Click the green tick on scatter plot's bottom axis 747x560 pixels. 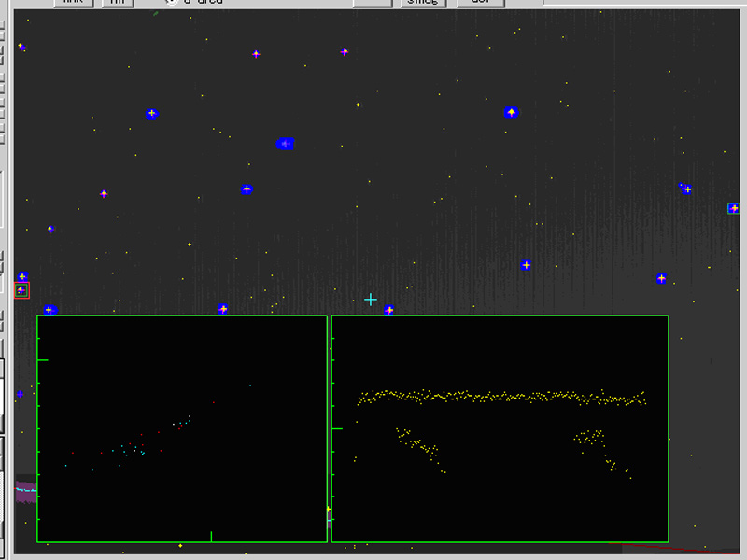pyautogui.click(x=212, y=536)
